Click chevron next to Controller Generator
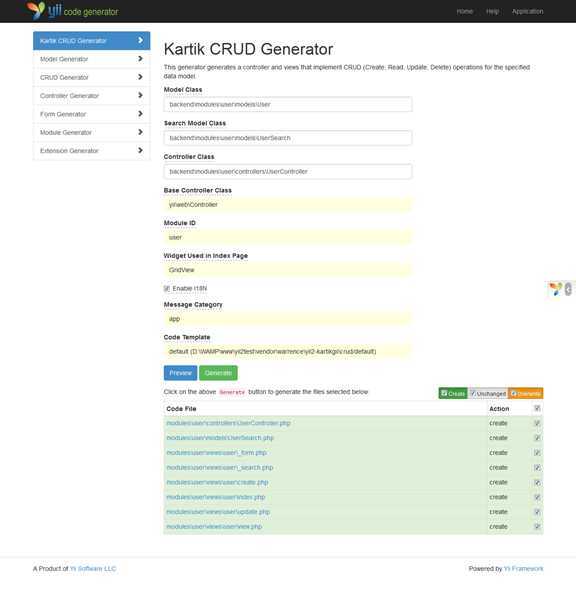 [140, 95]
